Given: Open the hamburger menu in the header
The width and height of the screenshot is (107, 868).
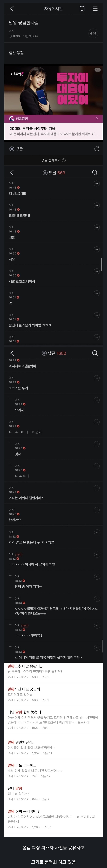Looking at the screenshot, I should pyautogui.click(x=95, y=9).
